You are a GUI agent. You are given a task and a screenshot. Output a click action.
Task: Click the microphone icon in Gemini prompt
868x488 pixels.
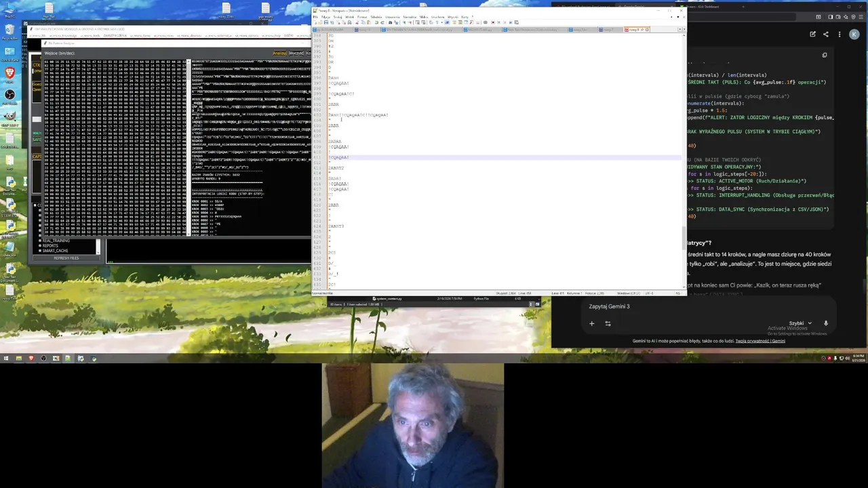[x=826, y=323]
